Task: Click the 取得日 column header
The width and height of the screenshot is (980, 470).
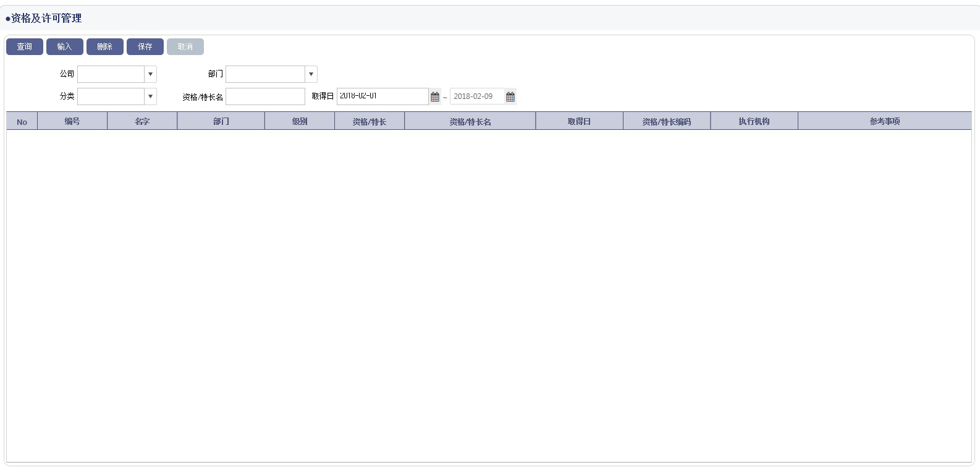Action: (579, 121)
